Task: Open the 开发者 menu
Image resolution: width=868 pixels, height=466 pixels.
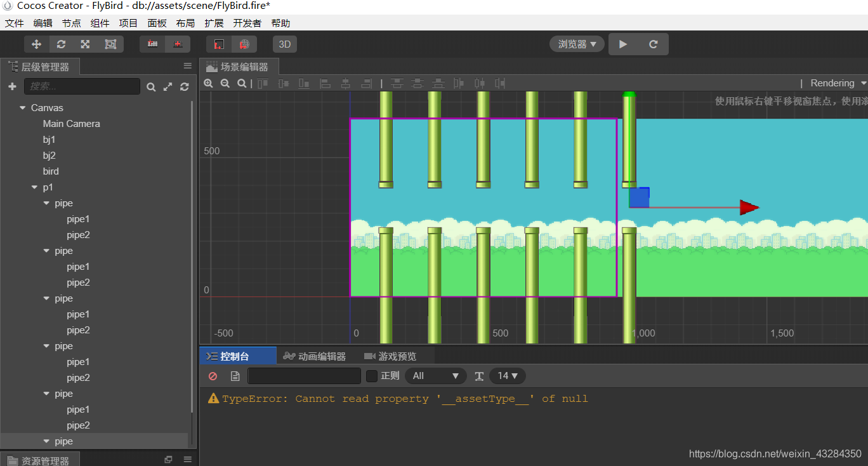Action: pos(247,23)
